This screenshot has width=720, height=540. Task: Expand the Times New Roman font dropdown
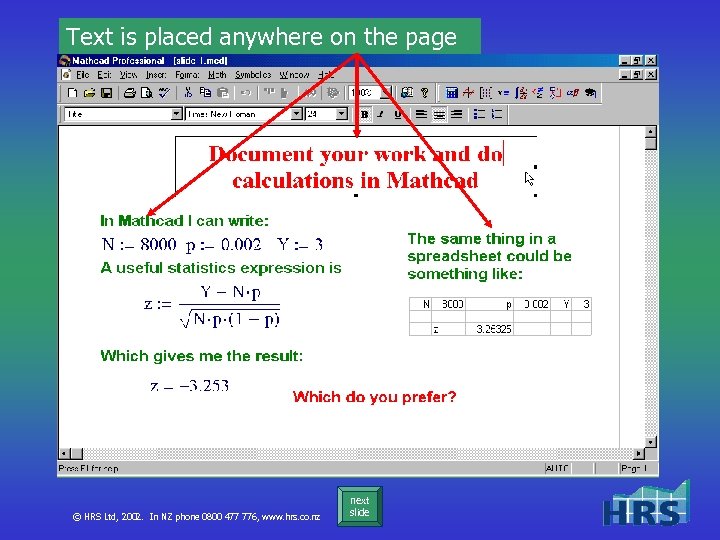point(297,114)
